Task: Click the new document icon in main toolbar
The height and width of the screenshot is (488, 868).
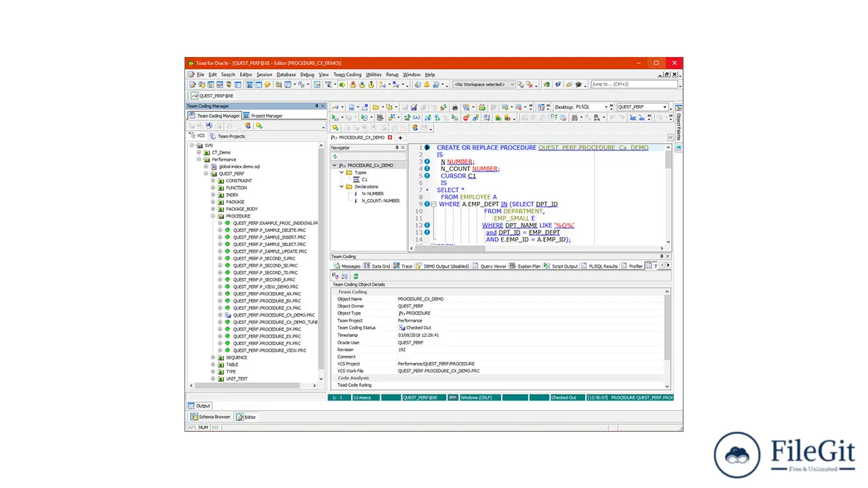Action: tap(193, 85)
